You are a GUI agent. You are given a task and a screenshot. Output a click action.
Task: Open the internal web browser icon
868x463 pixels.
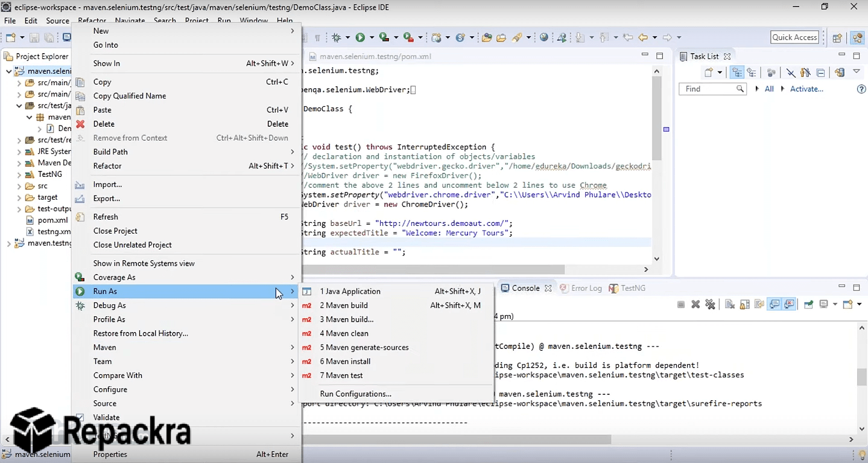(543, 37)
